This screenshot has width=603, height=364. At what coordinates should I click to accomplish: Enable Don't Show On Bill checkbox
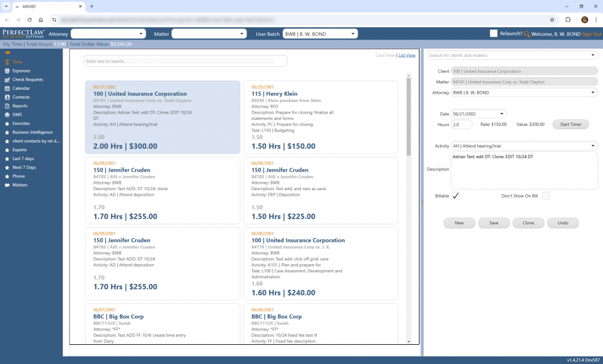546,196
